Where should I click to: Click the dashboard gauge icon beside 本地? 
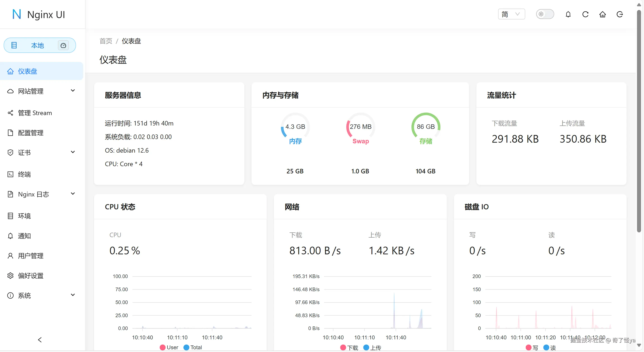[x=63, y=45]
